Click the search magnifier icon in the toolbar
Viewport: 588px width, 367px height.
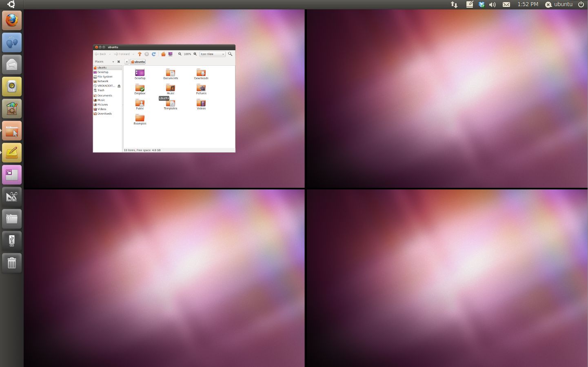230,54
